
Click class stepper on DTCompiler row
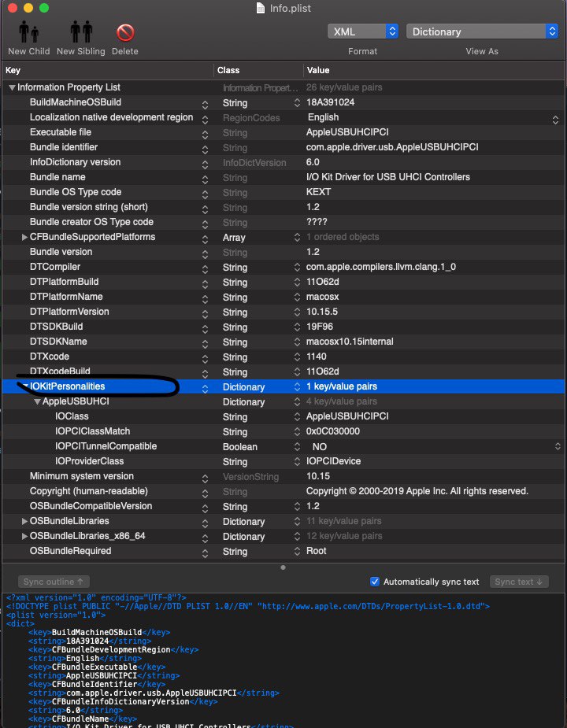pos(298,267)
